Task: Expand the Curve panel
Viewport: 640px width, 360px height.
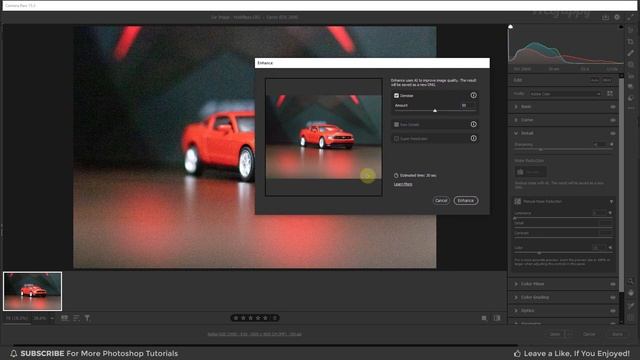Action: pyautogui.click(x=516, y=120)
